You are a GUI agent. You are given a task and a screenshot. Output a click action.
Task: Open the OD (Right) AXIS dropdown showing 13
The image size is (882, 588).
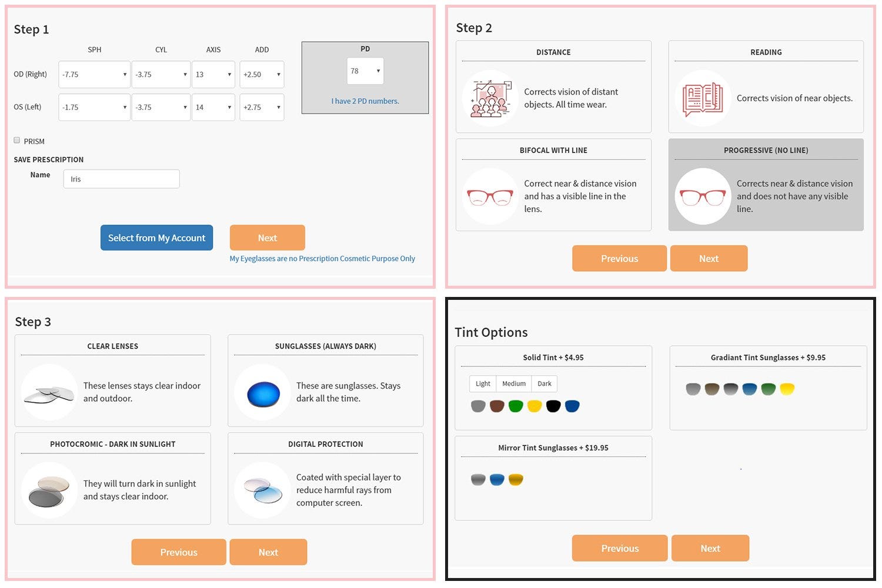[x=213, y=75]
